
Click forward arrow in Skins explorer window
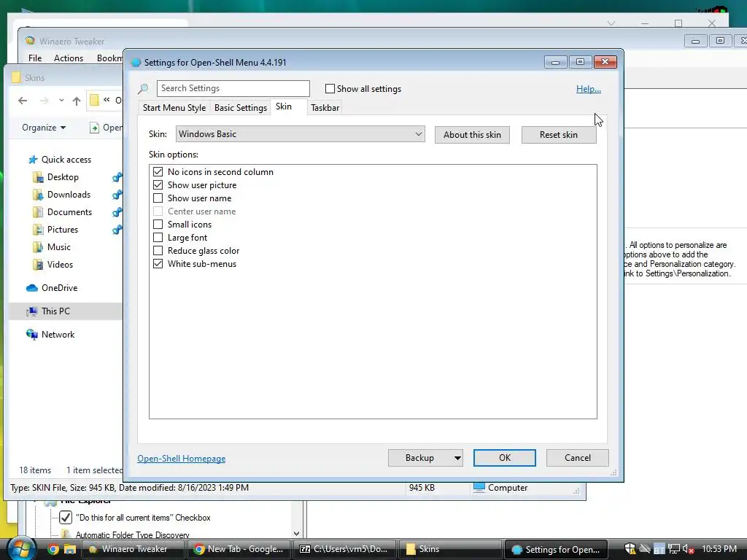pos(44,101)
